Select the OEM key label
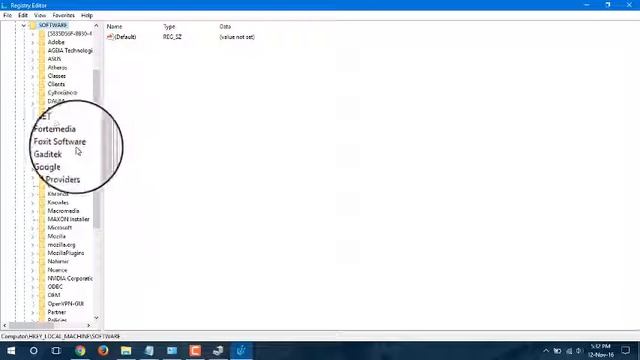The height and width of the screenshot is (360, 640). [54, 295]
